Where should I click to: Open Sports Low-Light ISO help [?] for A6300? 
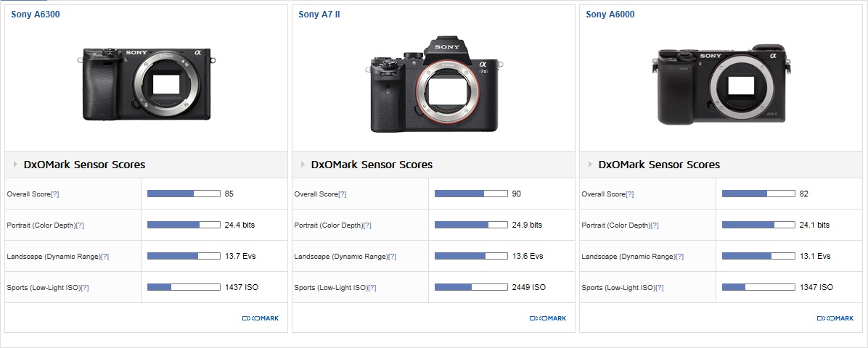(x=84, y=288)
